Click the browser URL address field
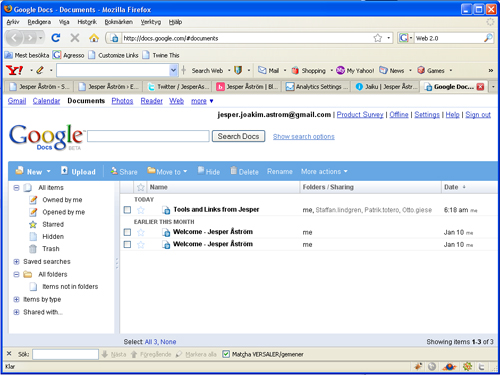This screenshot has height=375, width=500. click(247, 38)
